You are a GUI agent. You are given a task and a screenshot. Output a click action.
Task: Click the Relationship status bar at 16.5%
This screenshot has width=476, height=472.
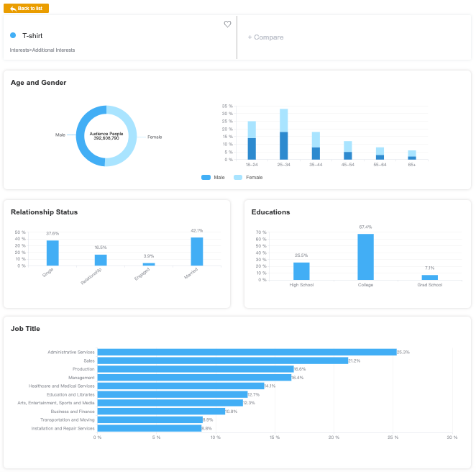[x=101, y=260]
